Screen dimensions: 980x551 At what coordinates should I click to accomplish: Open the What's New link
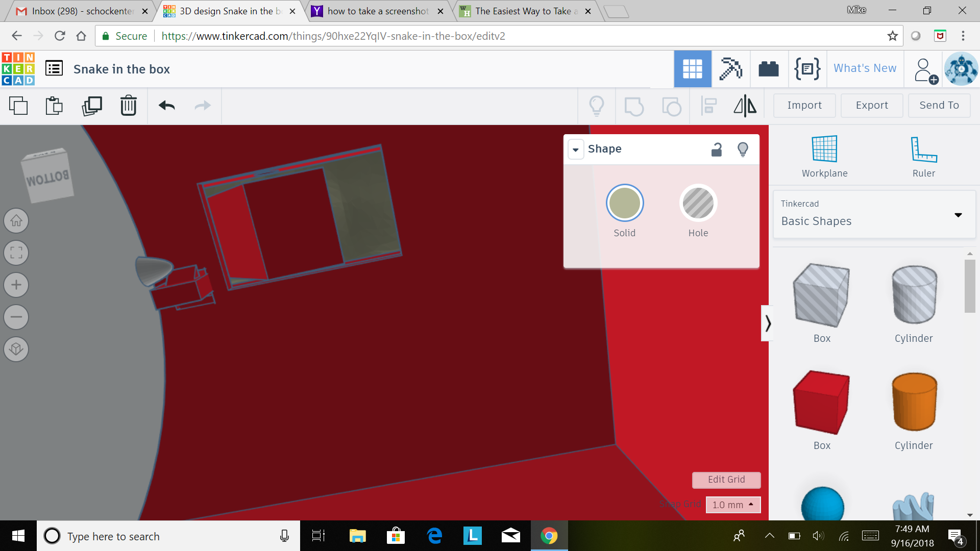coord(865,68)
